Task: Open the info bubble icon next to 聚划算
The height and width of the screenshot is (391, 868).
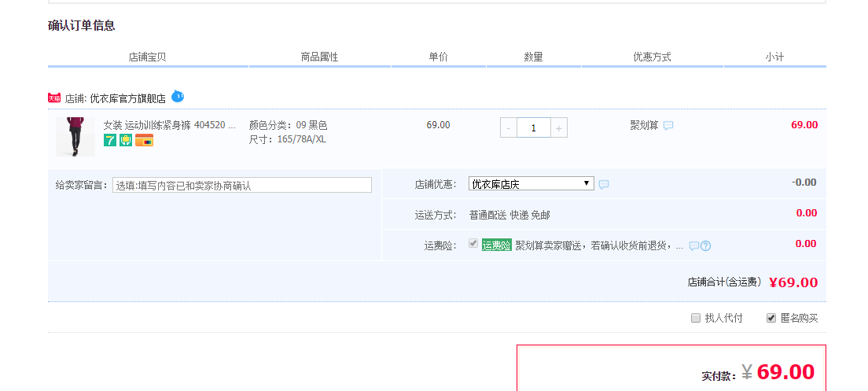Action: click(668, 126)
